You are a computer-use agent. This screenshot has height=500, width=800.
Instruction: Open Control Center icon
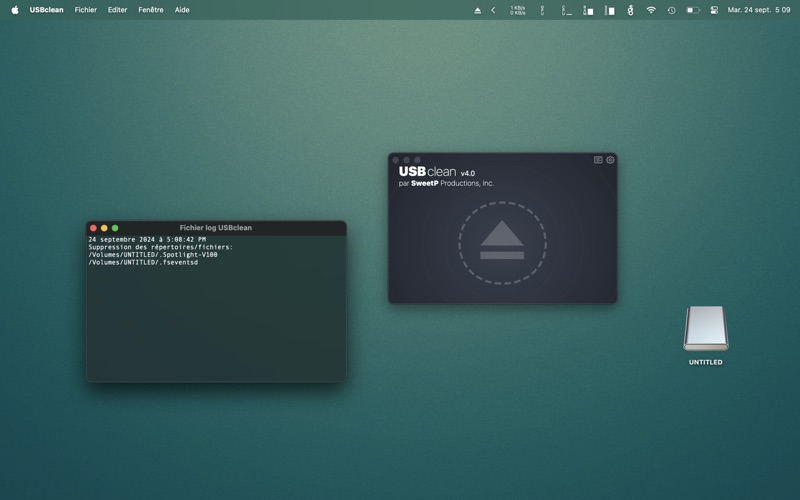714,10
